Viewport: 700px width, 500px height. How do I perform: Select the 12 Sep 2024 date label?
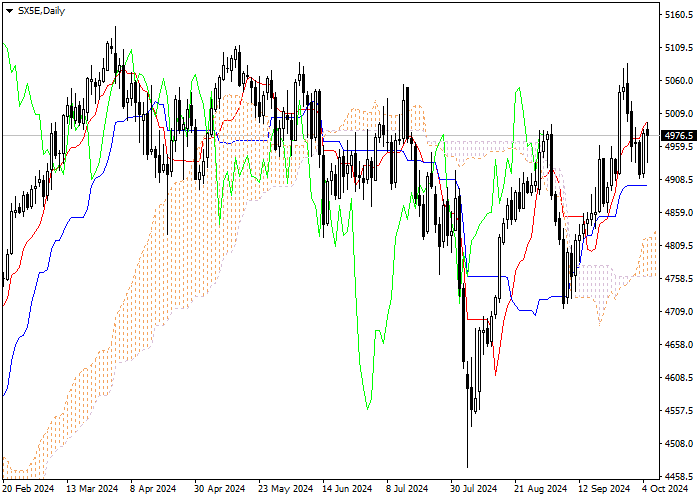[604, 488]
